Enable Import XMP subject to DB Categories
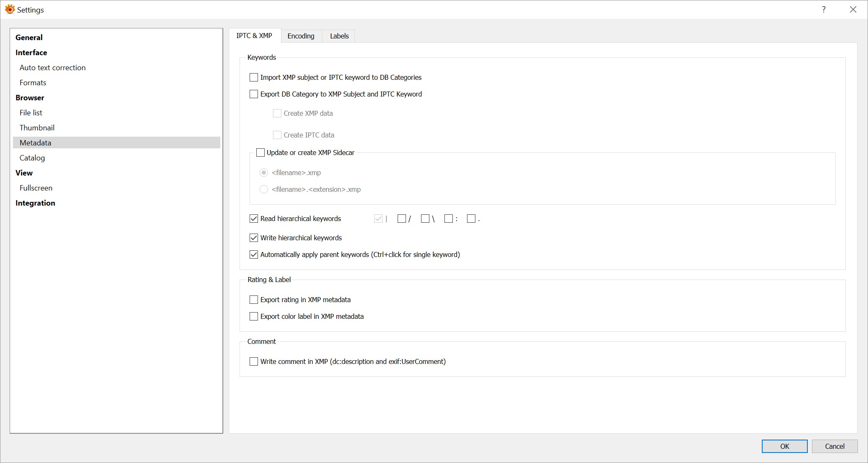 coord(254,77)
